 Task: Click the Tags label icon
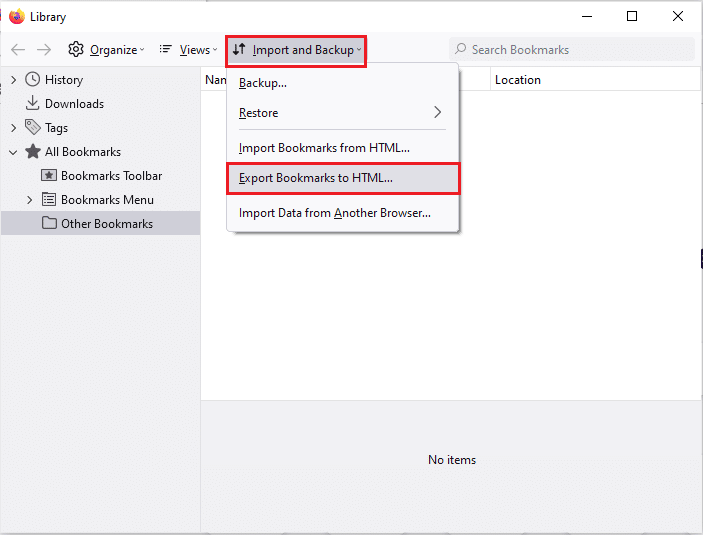[x=32, y=127]
